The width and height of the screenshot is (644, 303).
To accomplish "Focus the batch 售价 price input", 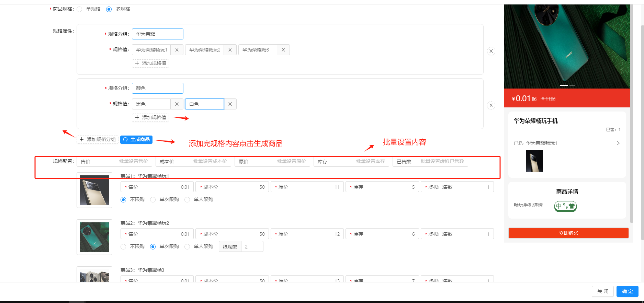I will pyautogui.click(x=114, y=161).
